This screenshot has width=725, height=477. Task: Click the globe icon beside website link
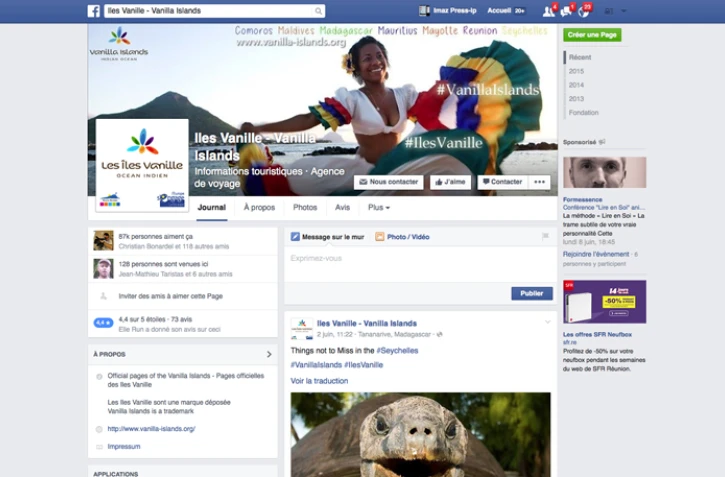99,429
